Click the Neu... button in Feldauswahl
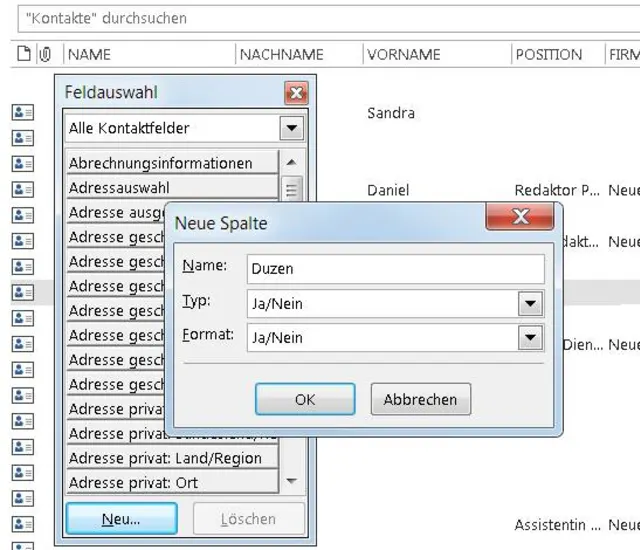 (121, 519)
